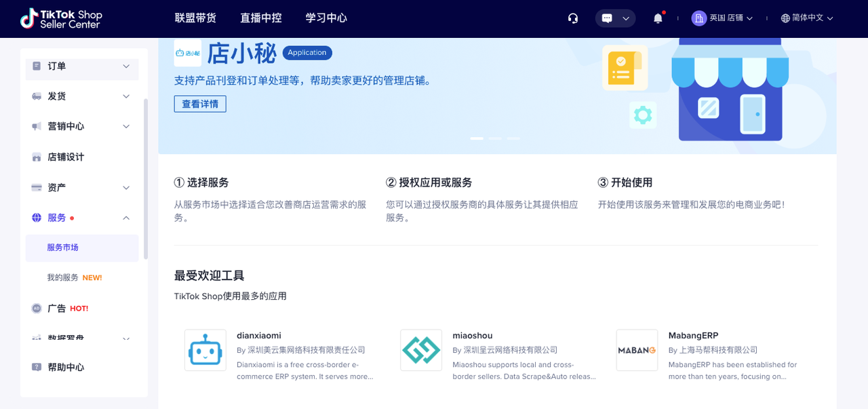868x409 pixels.
Task: Click the globe language icon
Action: pyautogui.click(x=785, y=18)
